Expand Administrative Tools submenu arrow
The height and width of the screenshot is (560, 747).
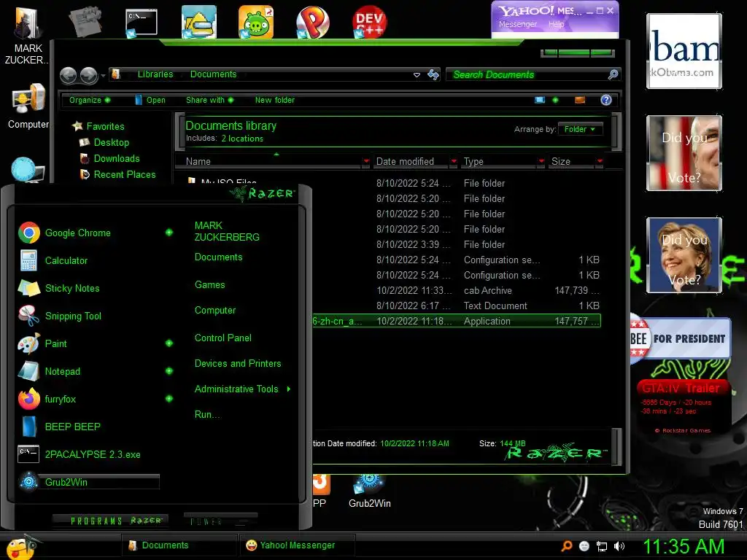point(289,389)
